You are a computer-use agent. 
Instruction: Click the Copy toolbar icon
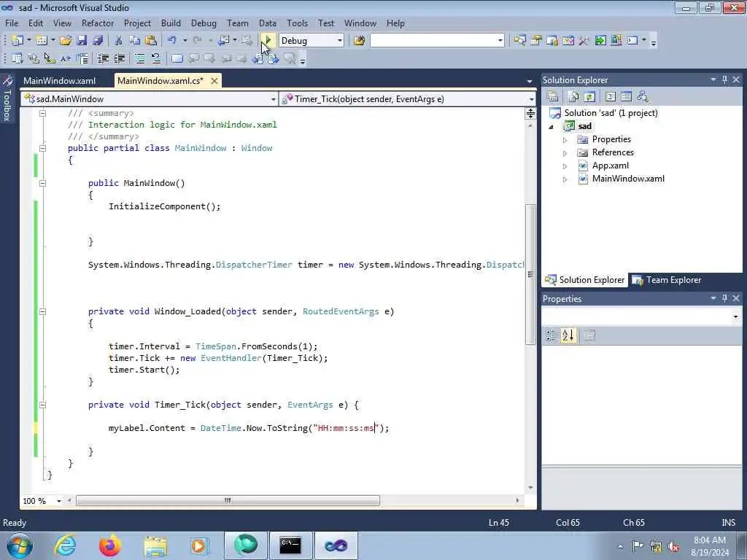[135, 41]
